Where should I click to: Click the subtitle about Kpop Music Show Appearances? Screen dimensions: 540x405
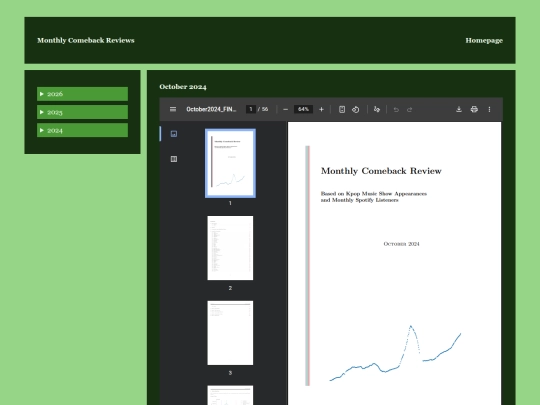tap(374, 197)
